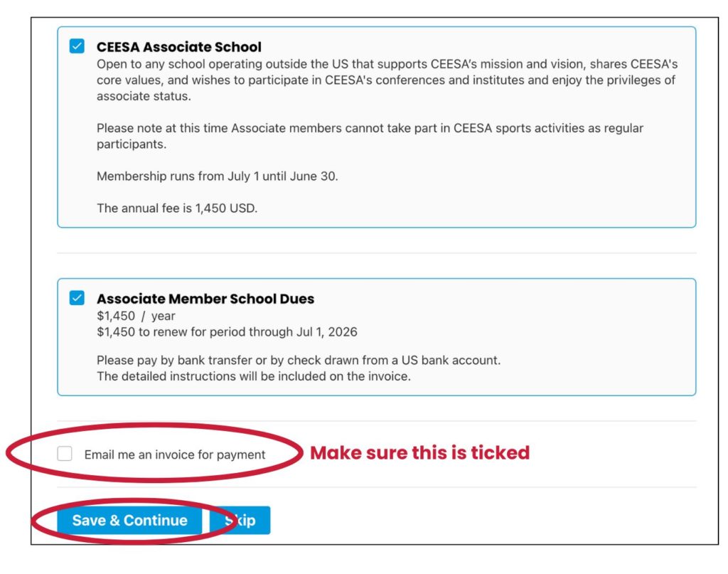
Task: Uncheck the CEESA Associate School checkbox
Action: click(77, 46)
